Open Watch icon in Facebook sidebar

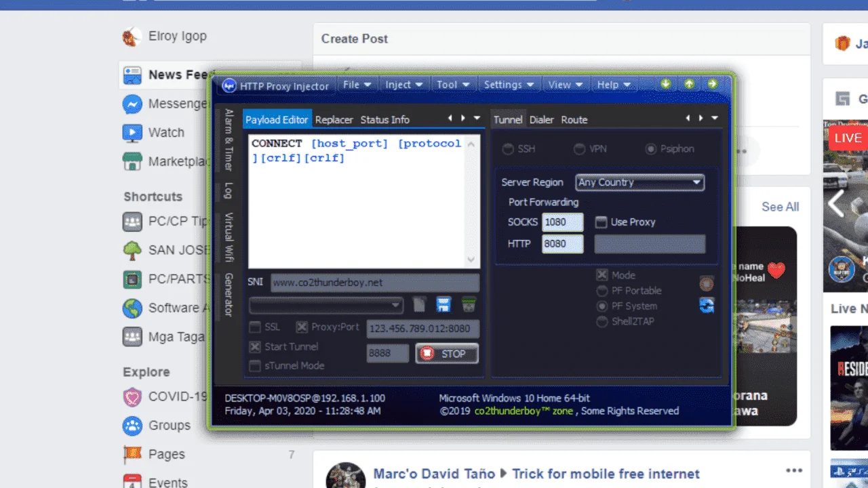coord(132,133)
